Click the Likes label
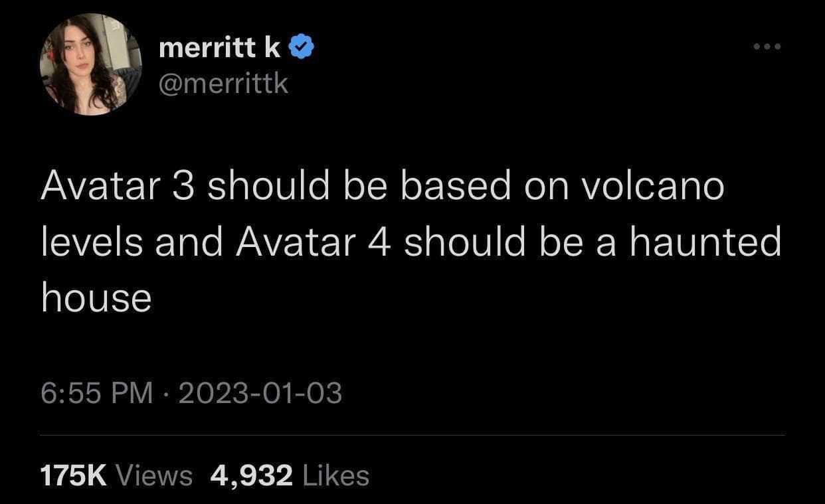This screenshot has height=504, width=825. (x=335, y=475)
